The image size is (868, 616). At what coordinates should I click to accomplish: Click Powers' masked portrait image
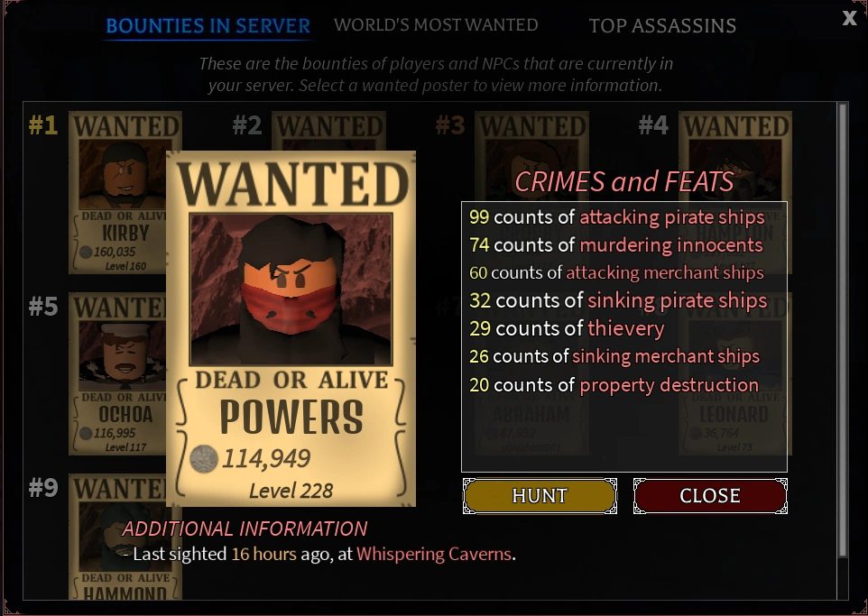pos(291,290)
